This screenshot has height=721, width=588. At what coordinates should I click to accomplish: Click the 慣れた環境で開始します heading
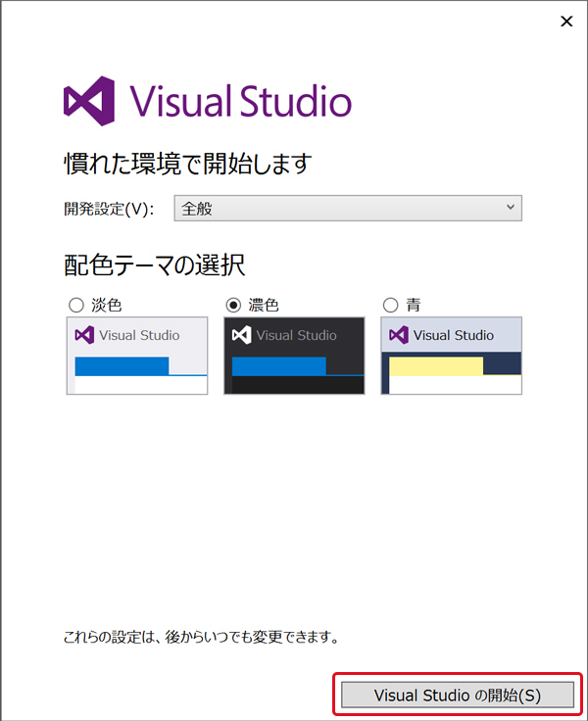click(188, 164)
